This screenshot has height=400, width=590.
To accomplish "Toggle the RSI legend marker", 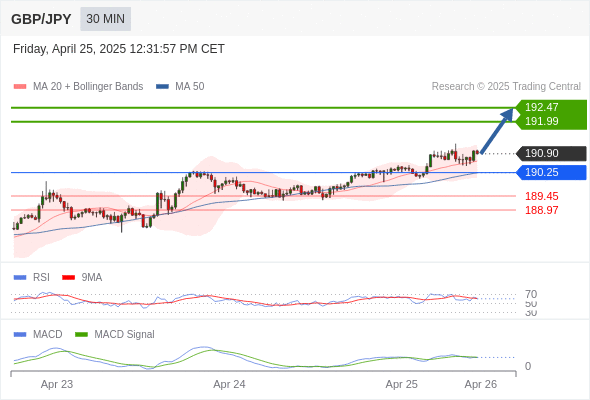I will (x=20, y=278).
